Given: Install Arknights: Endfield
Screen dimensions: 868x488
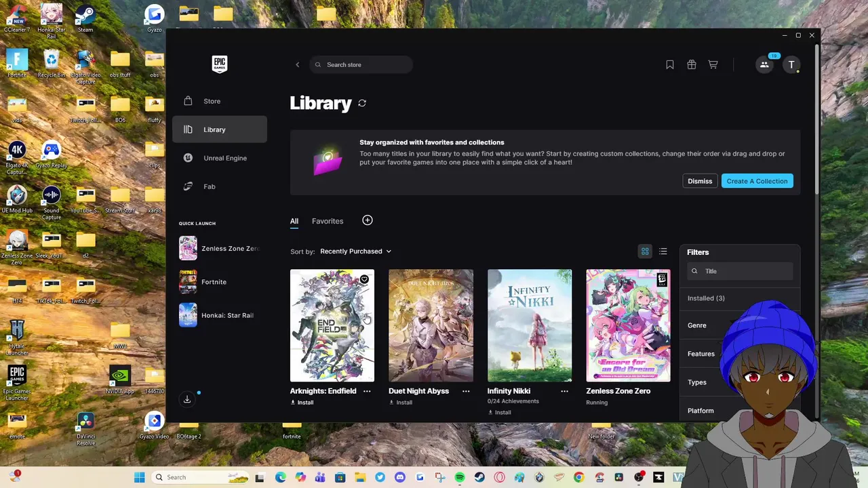Looking at the screenshot, I should coord(302,403).
